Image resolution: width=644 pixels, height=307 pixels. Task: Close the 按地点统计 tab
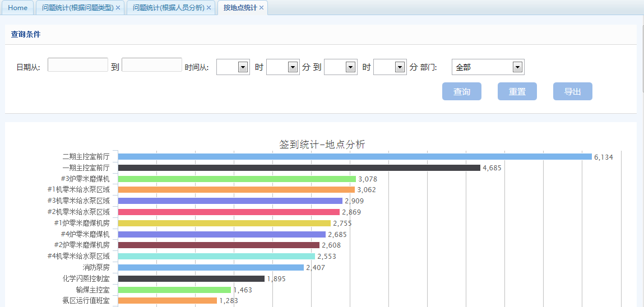pos(261,8)
